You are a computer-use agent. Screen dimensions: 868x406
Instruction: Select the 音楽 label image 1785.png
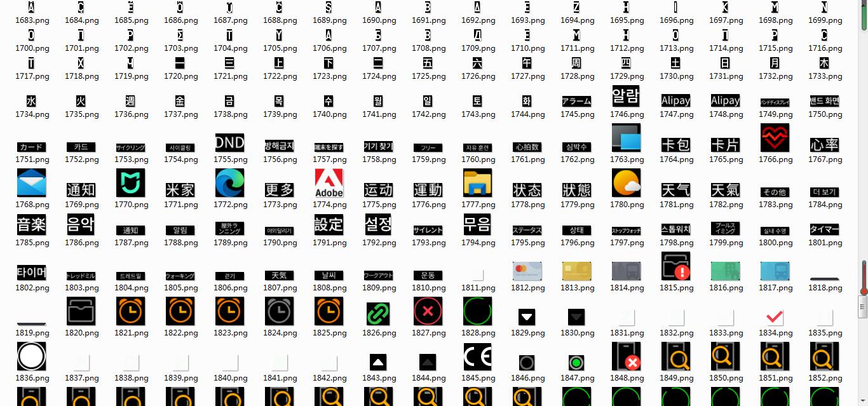tap(31, 224)
